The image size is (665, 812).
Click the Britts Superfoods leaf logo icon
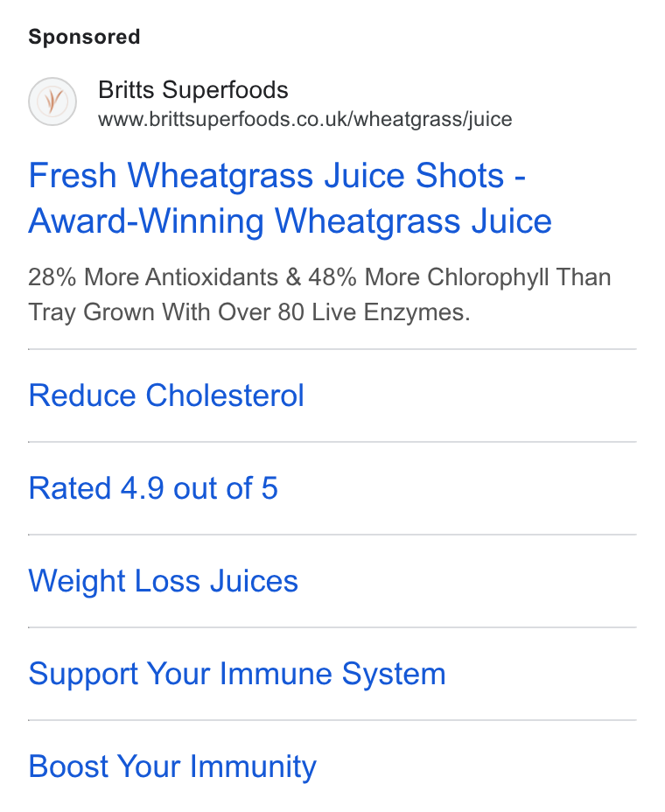coord(52,101)
